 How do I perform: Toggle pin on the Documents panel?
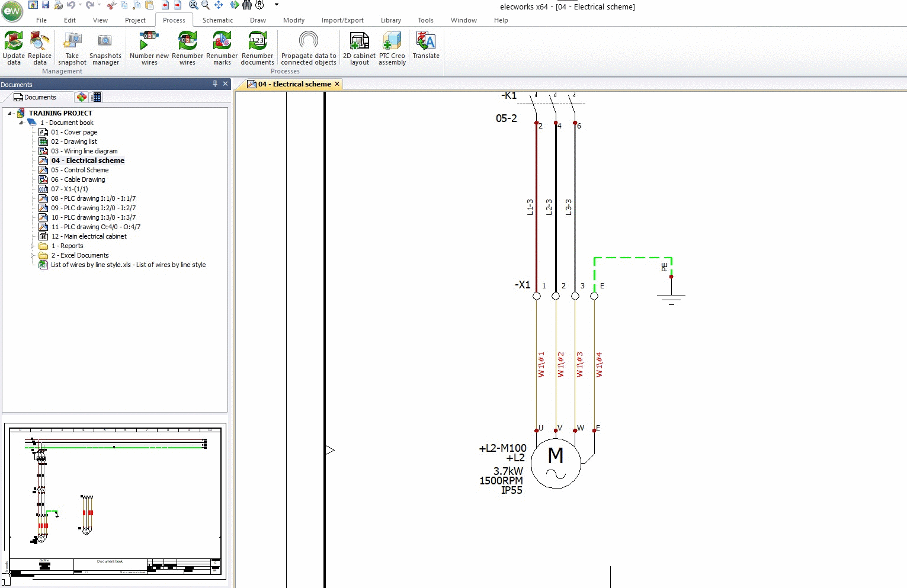215,84
